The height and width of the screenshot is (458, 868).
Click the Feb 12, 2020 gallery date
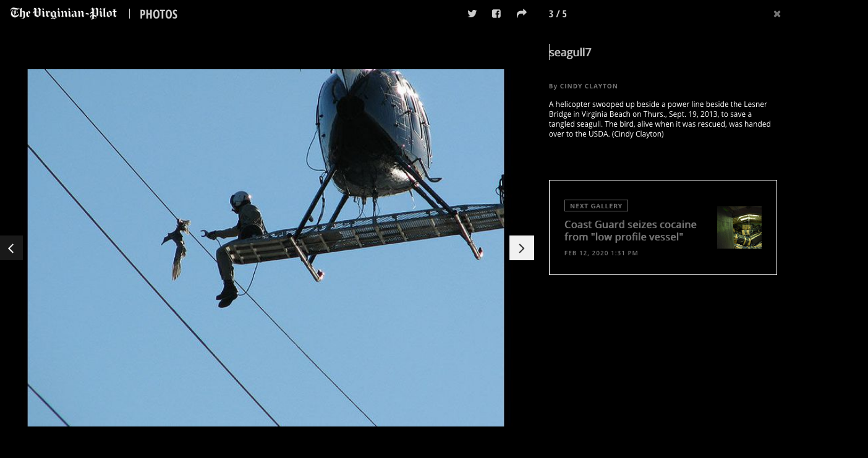601,253
